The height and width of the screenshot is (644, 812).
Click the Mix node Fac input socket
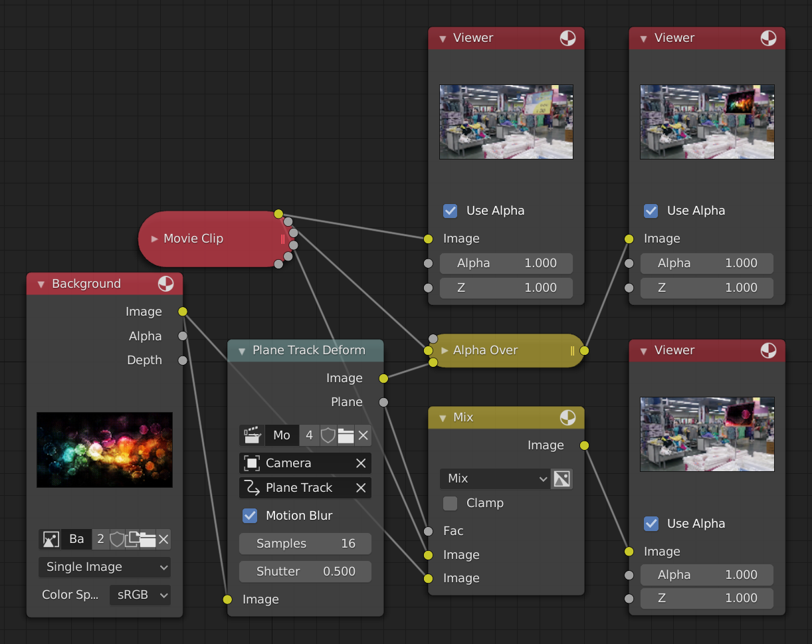428,531
